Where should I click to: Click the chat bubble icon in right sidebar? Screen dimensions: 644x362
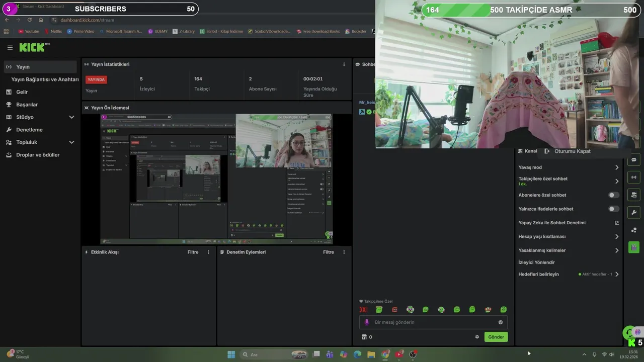pos(634,160)
